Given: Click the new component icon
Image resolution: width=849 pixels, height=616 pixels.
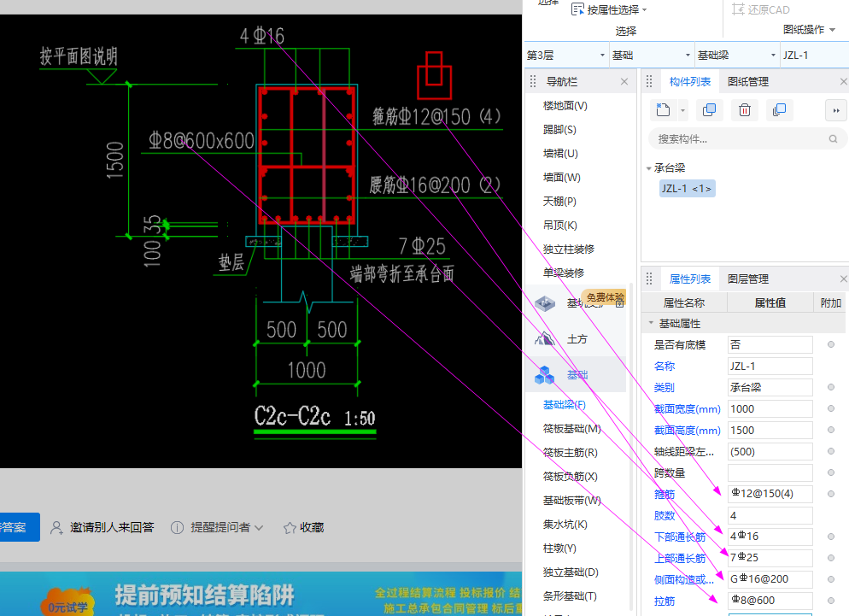Looking at the screenshot, I should (x=663, y=110).
